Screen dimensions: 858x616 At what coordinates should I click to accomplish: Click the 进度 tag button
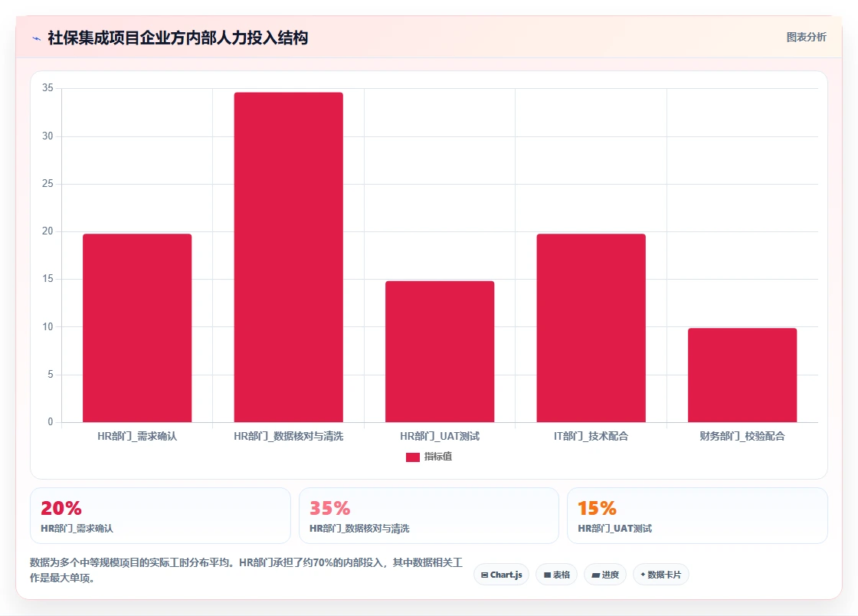click(x=605, y=575)
